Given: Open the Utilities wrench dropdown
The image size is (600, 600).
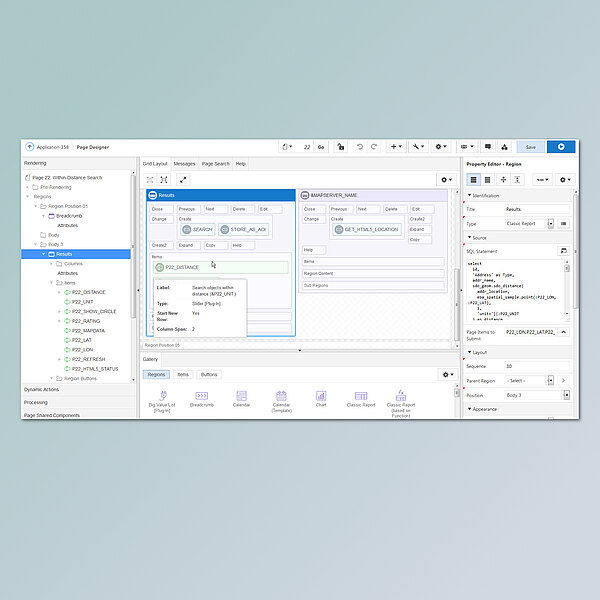Looking at the screenshot, I should tap(419, 147).
